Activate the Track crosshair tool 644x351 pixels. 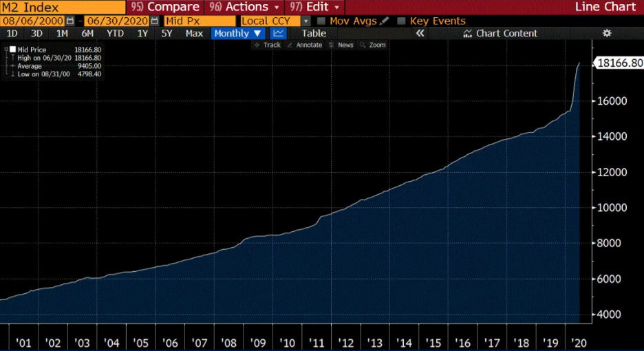[x=268, y=45]
